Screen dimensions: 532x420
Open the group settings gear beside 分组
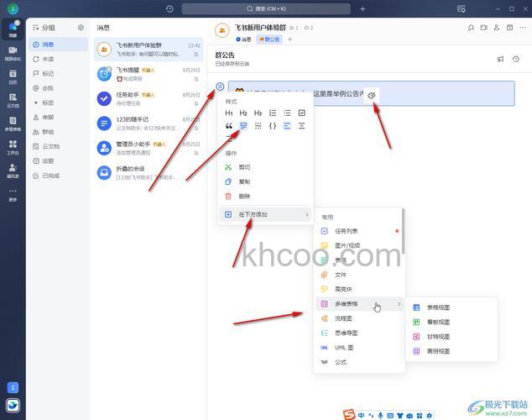tap(81, 28)
